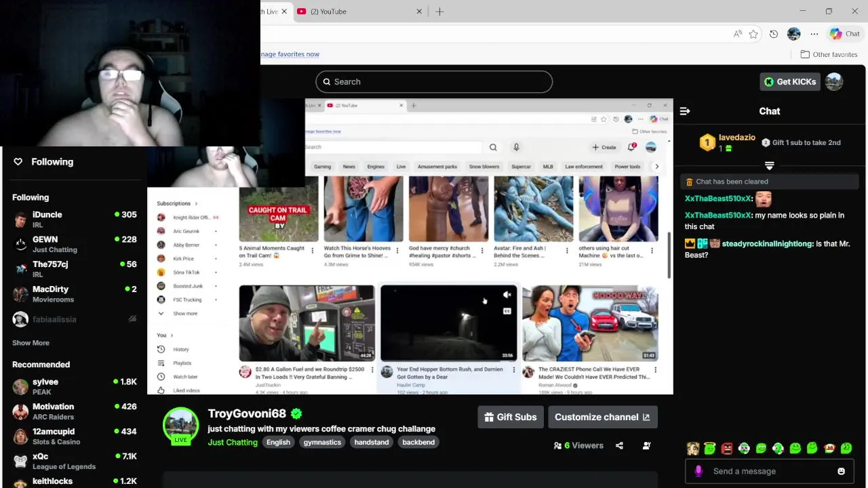This screenshot has height=488, width=868.
Task: Open MacDirty Movierooms channel
Action: coord(75,294)
